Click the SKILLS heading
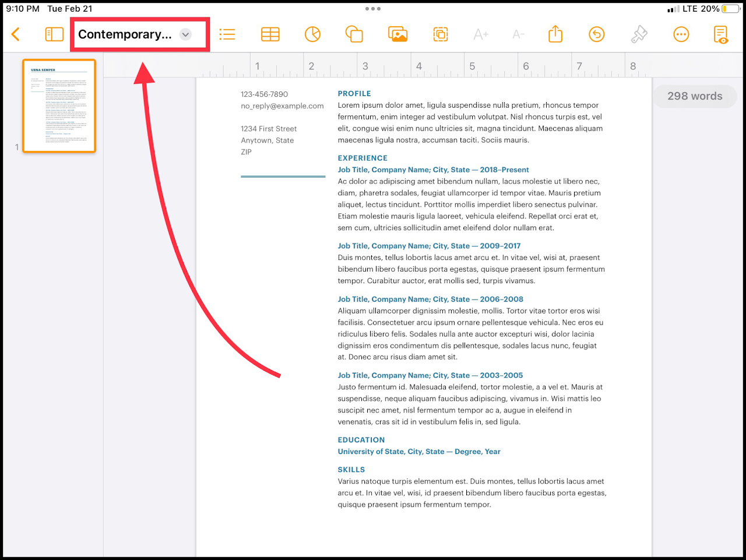The width and height of the screenshot is (746, 560). tap(351, 470)
